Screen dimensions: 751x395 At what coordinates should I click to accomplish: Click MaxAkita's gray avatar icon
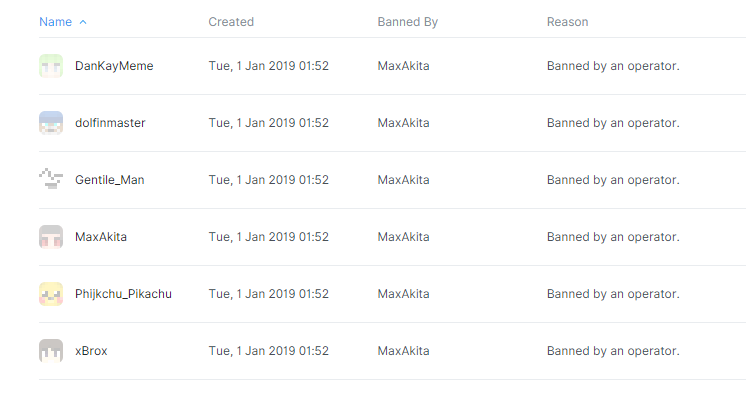click(x=51, y=237)
